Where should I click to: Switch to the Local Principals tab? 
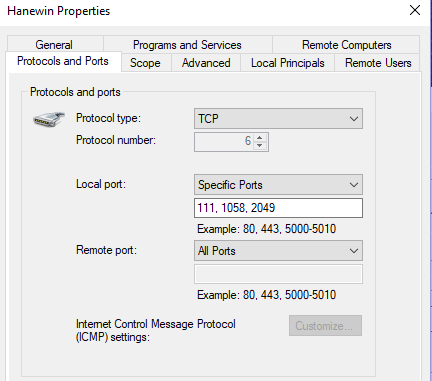click(x=288, y=63)
